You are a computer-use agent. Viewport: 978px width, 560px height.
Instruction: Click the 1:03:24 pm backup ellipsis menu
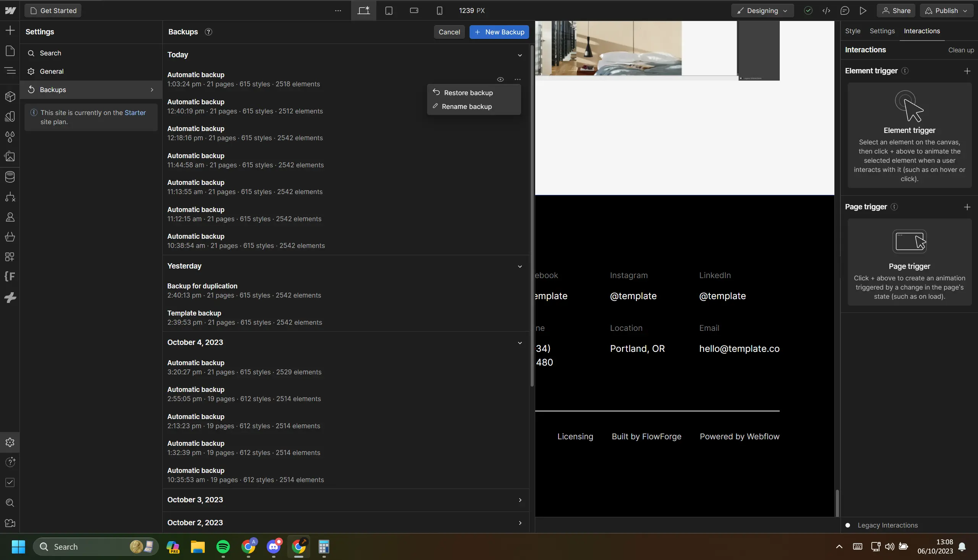(x=518, y=79)
